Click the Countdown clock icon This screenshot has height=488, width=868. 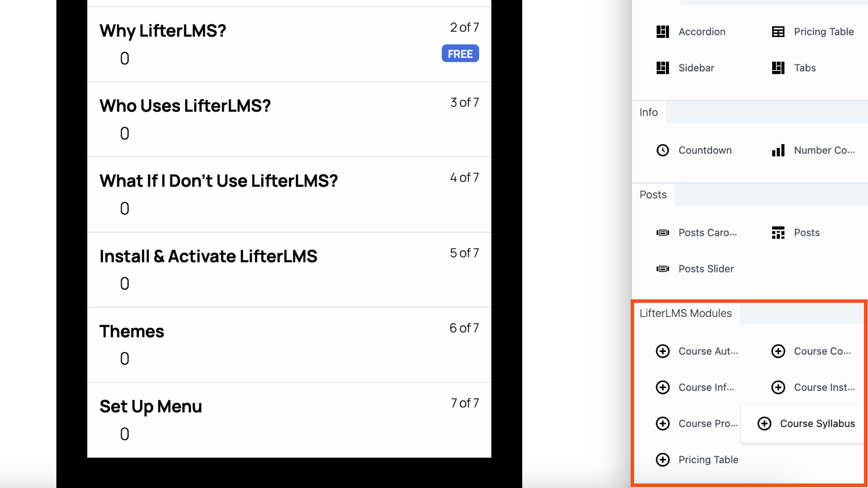[x=662, y=150]
